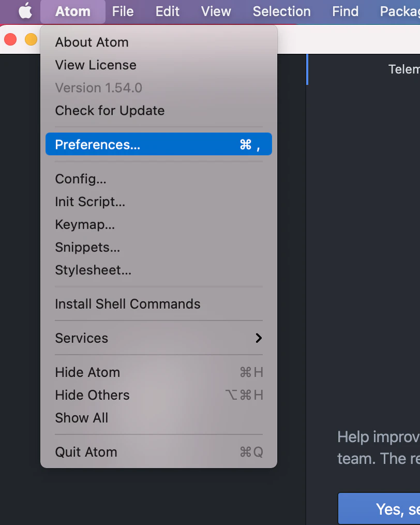Open Preferences… from the Atom menu
The width and height of the screenshot is (420, 525).
pos(159,144)
